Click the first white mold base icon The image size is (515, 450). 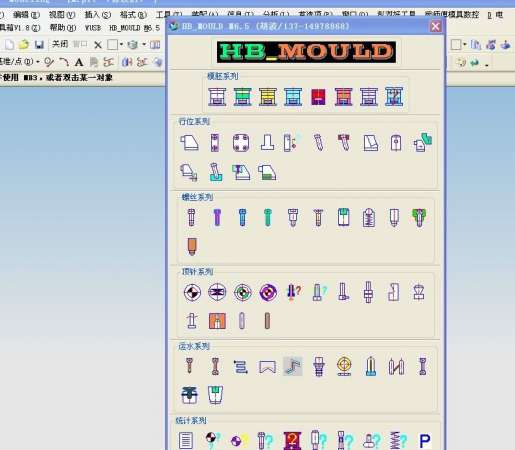(217, 97)
